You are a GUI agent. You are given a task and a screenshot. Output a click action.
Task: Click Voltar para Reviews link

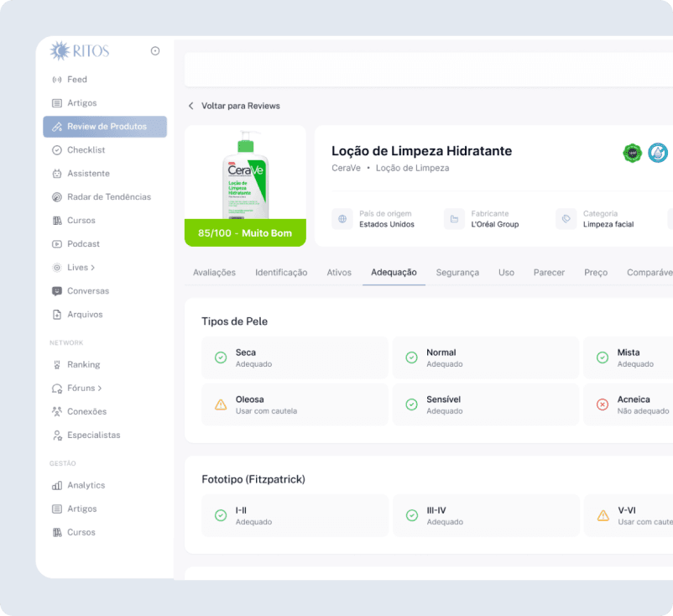pos(241,106)
